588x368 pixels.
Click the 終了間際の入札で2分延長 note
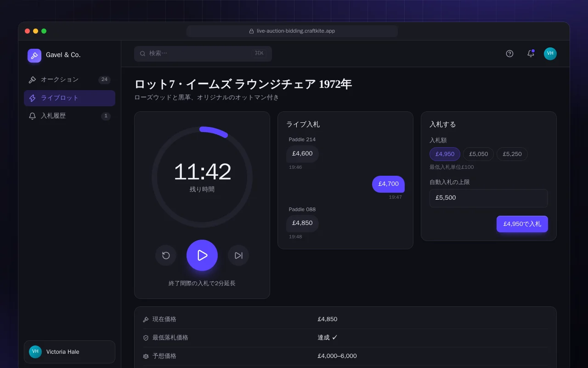(202, 283)
